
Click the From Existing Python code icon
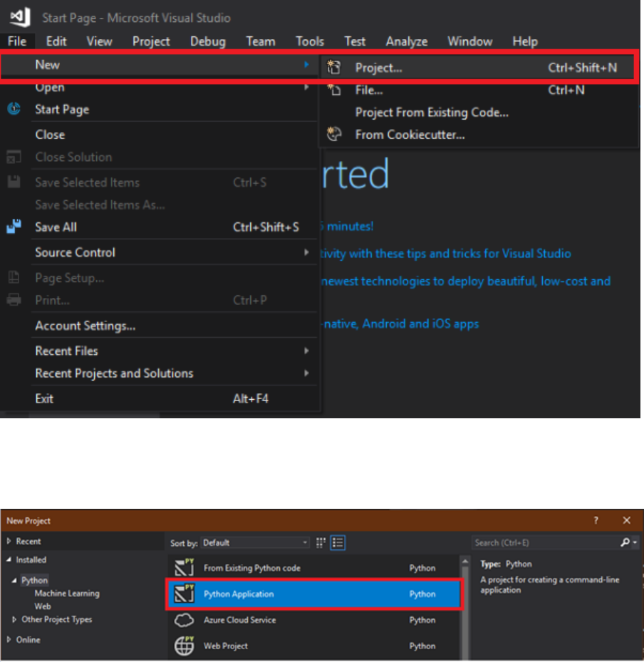point(185,567)
